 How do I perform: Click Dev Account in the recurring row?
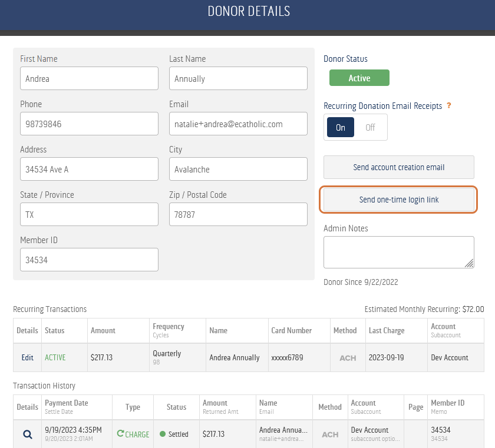(450, 357)
